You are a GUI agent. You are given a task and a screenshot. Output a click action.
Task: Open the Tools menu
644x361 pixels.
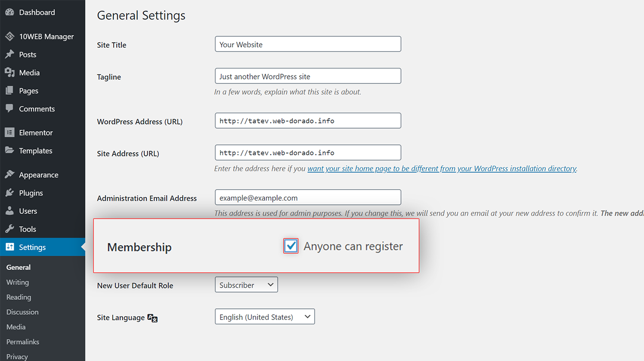(x=43, y=229)
